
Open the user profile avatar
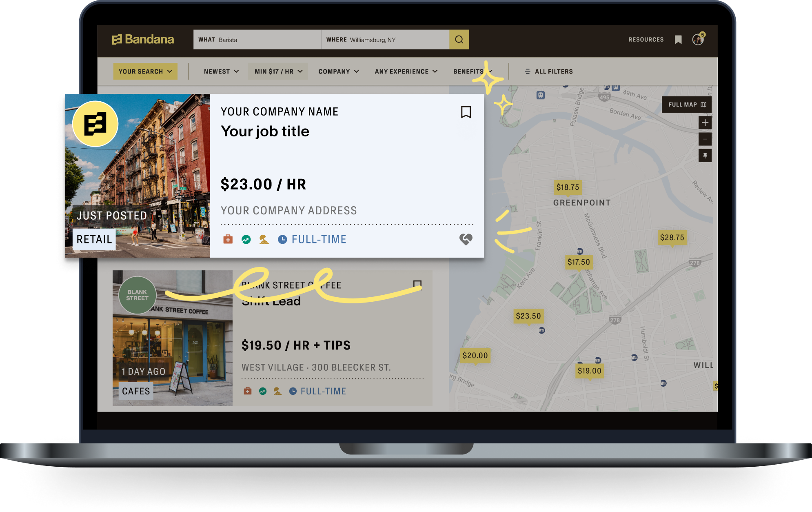698,40
